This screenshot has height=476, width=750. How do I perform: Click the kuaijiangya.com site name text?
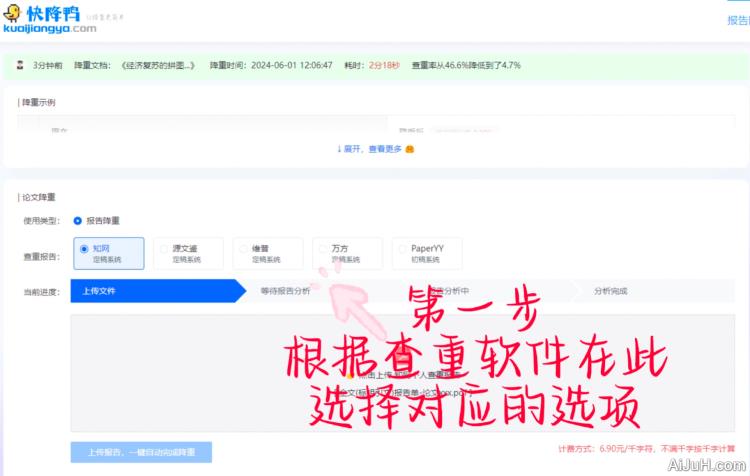(x=50, y=29)
